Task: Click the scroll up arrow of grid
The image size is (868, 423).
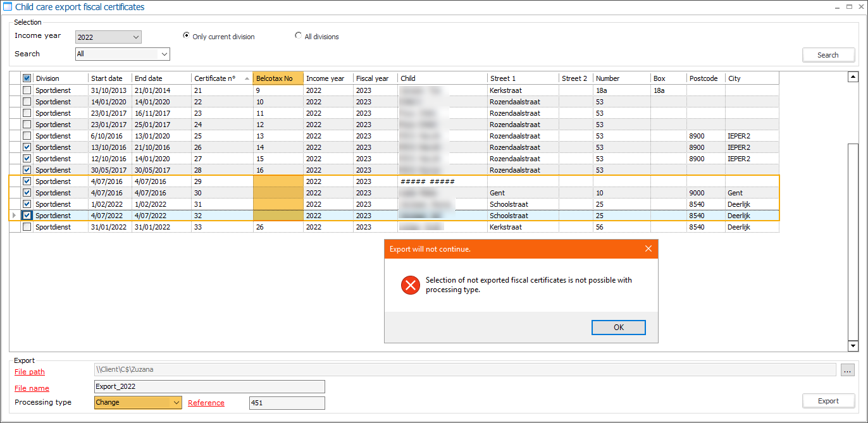Action: [x=853, y=77]
